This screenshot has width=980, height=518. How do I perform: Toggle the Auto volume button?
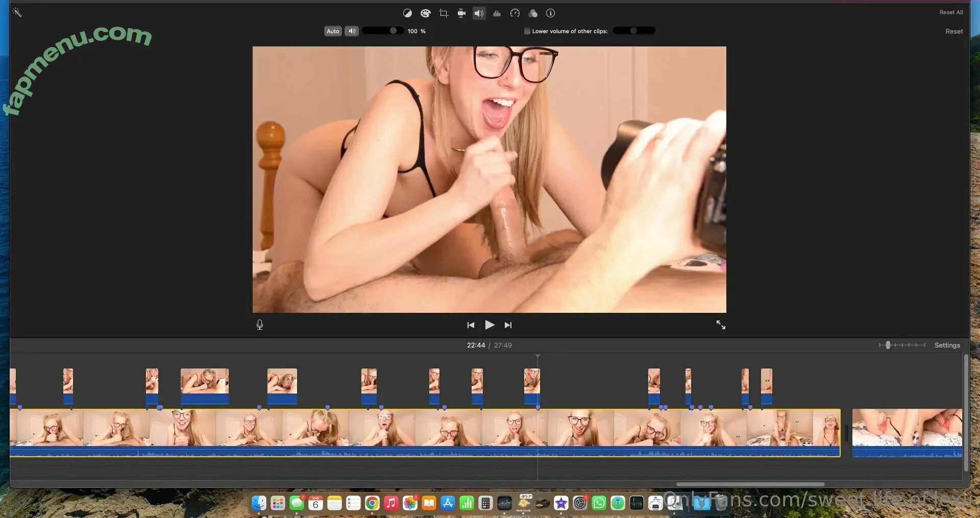click(333, 31)
